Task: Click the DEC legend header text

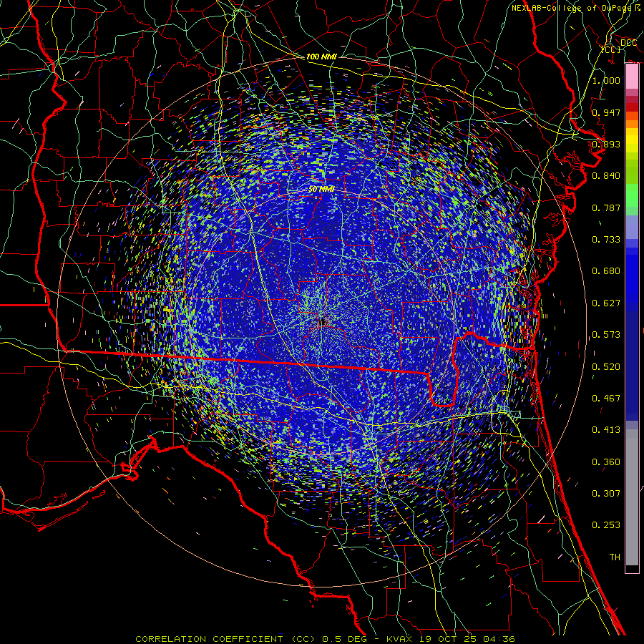Action: point(629,42)
